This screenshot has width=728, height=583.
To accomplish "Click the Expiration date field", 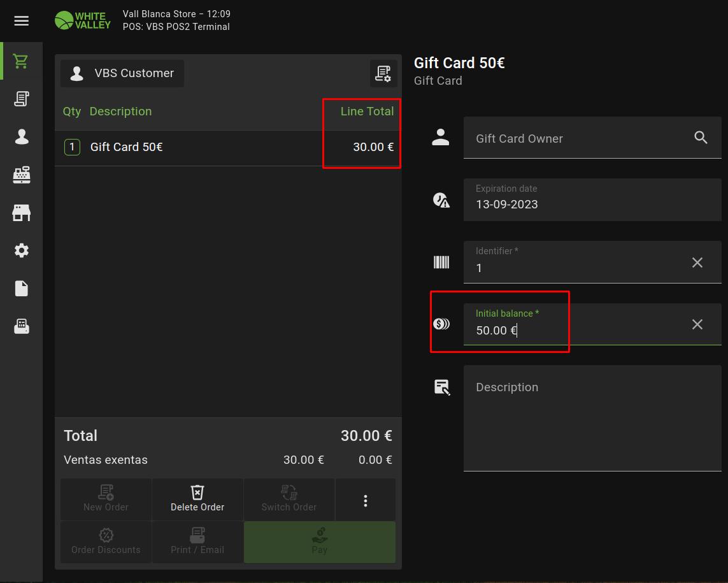I will [591, 200].
